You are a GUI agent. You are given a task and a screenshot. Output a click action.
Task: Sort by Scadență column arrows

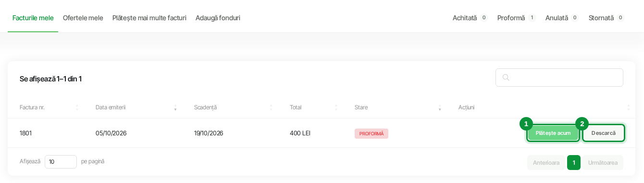pos(271,107)
